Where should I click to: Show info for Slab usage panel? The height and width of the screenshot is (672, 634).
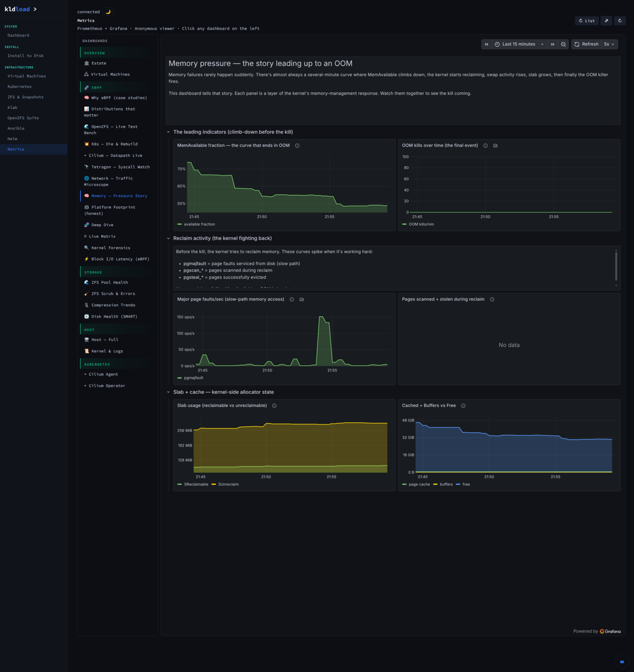coord(274,406)
